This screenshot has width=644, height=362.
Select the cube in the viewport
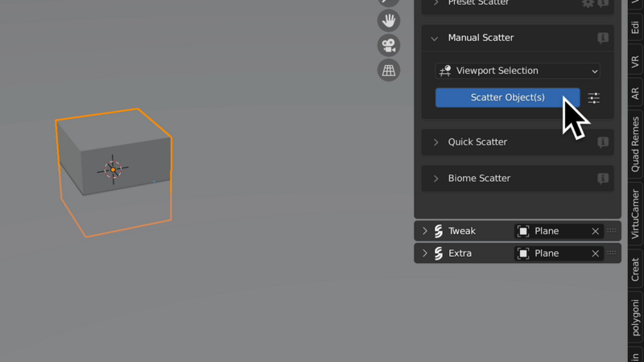[x=114, y=172]
